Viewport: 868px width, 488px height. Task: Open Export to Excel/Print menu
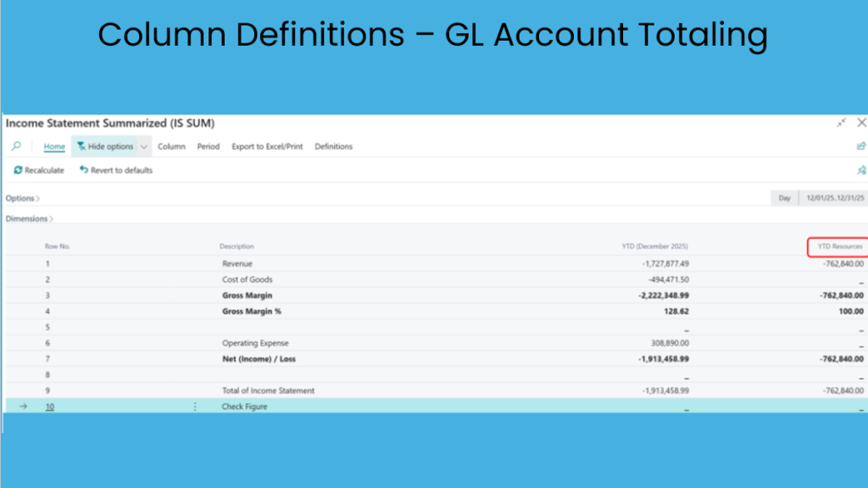(267, 147)
